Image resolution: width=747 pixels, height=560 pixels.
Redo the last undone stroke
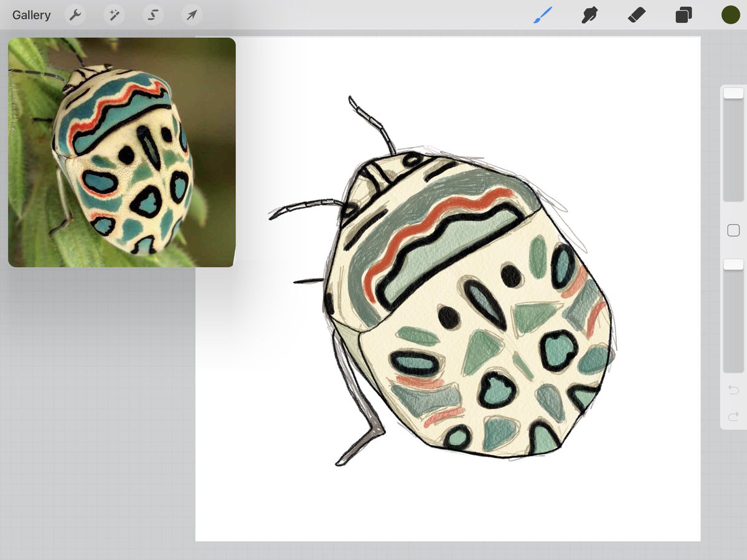[733, 416]
